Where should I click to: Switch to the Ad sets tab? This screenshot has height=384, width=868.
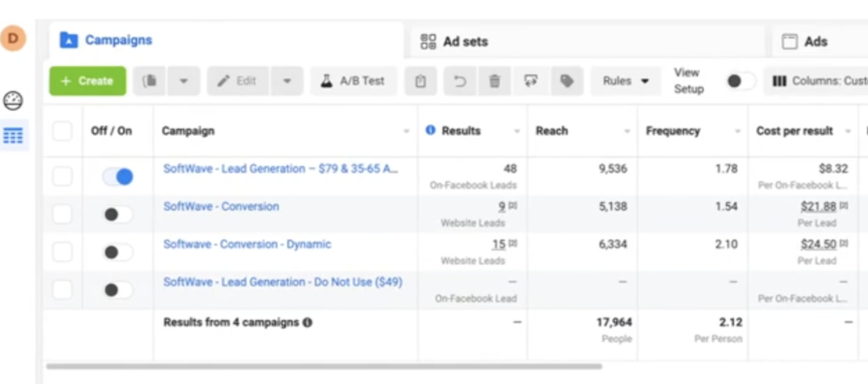click(x=587, y=41)
